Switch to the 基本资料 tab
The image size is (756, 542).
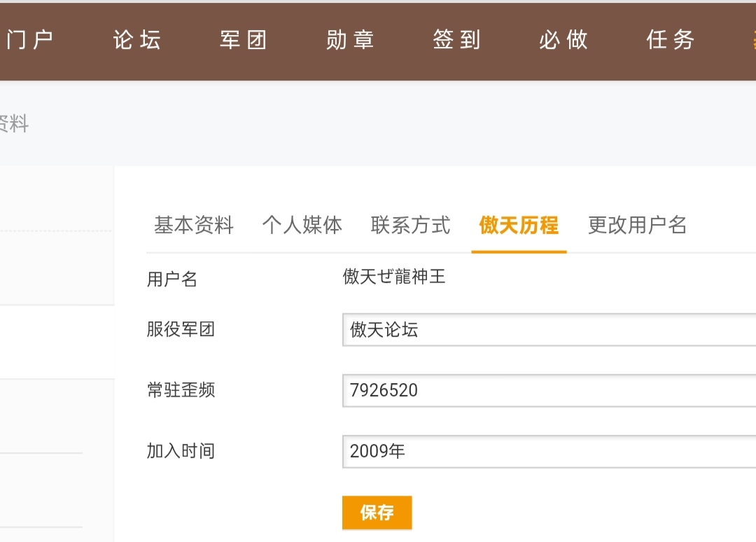click(194, 225)
